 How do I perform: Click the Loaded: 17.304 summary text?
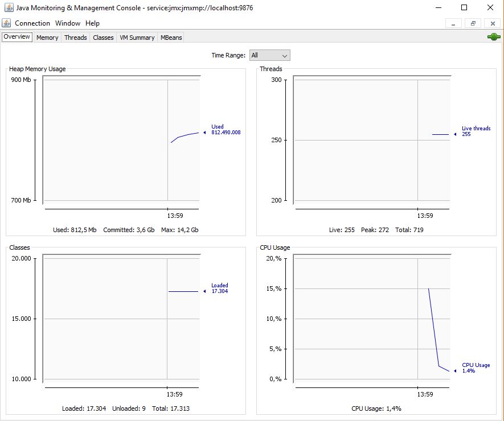tap(84, 408)
